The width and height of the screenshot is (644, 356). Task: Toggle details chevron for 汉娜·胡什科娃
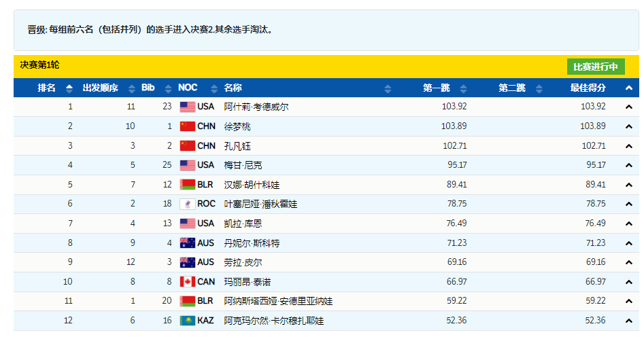(x=629, y=185)
